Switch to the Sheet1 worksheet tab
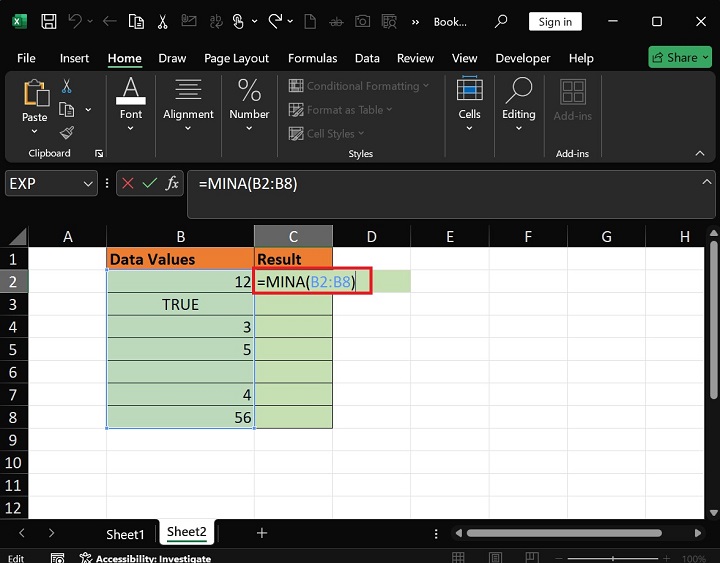720x563 pixels. point(126,534)
